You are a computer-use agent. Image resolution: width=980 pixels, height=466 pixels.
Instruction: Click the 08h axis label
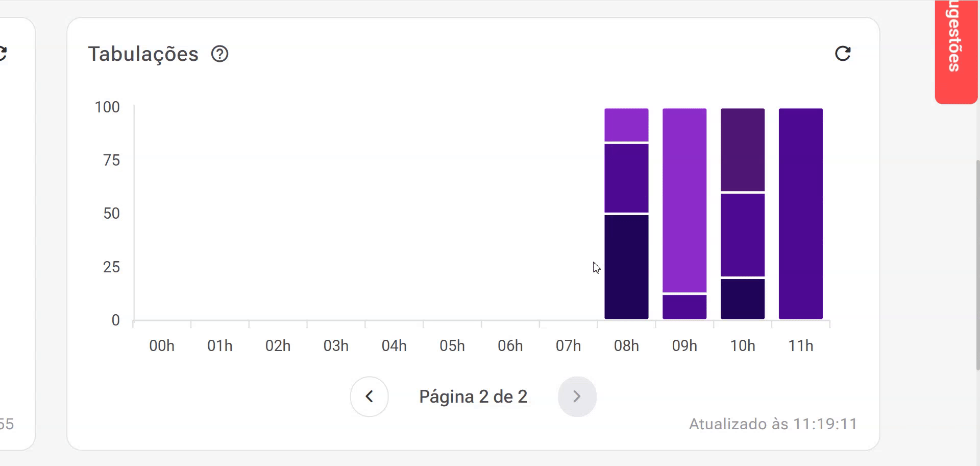click(626, 346)
